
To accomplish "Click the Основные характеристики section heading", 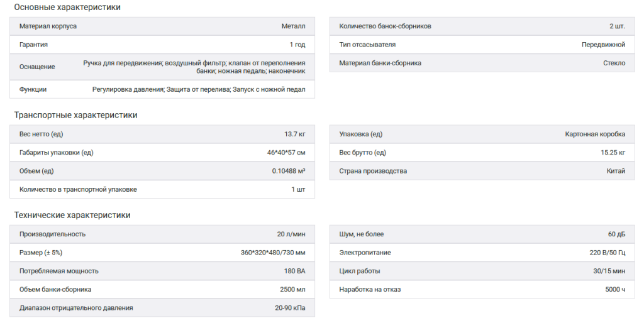I will (x=67, y=8).
